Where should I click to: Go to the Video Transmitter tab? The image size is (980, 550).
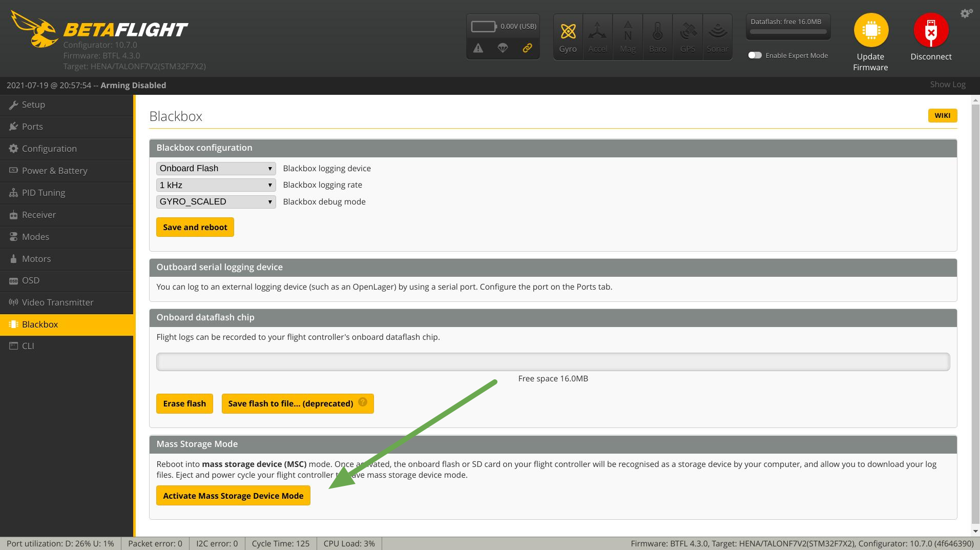pyautogui.click(x=57, y=302)
